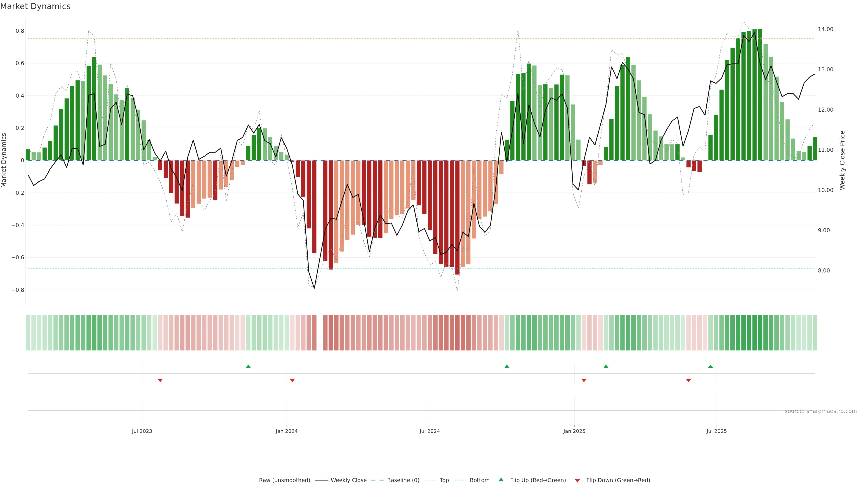Click the first red Flip Down marker after Jul 2023

(160, 380)
